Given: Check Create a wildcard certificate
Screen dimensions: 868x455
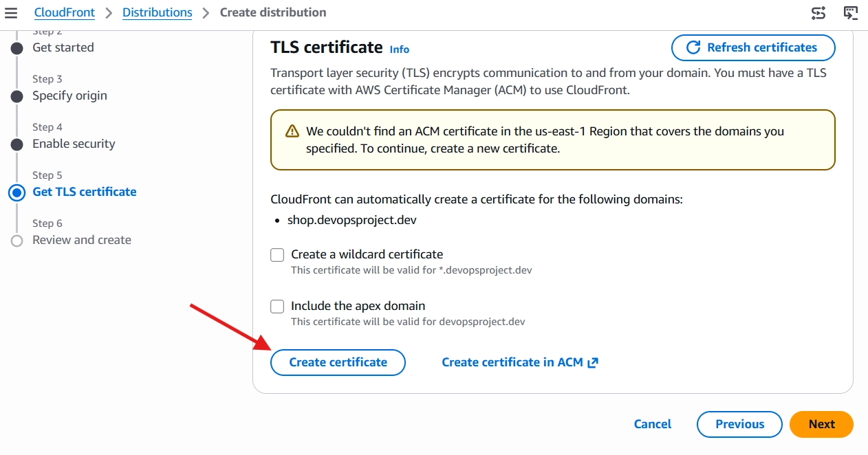Looking at the screenshot, I should tap(277, 255).
